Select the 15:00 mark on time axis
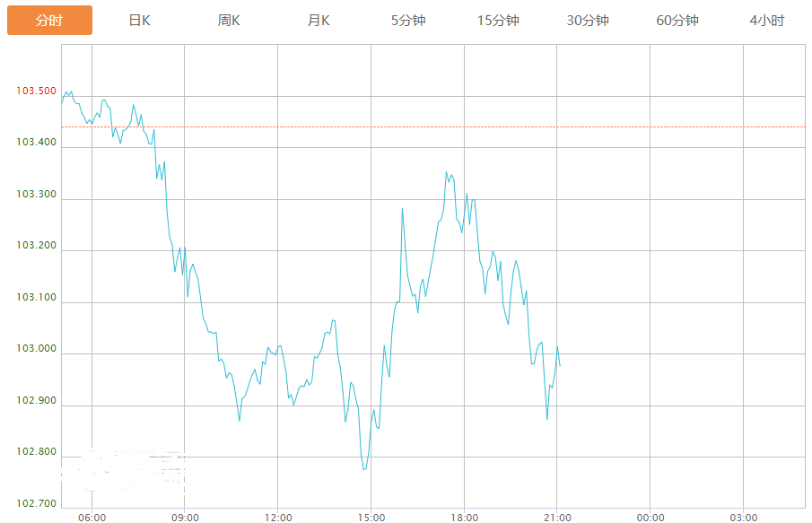 tap(371, 517)
